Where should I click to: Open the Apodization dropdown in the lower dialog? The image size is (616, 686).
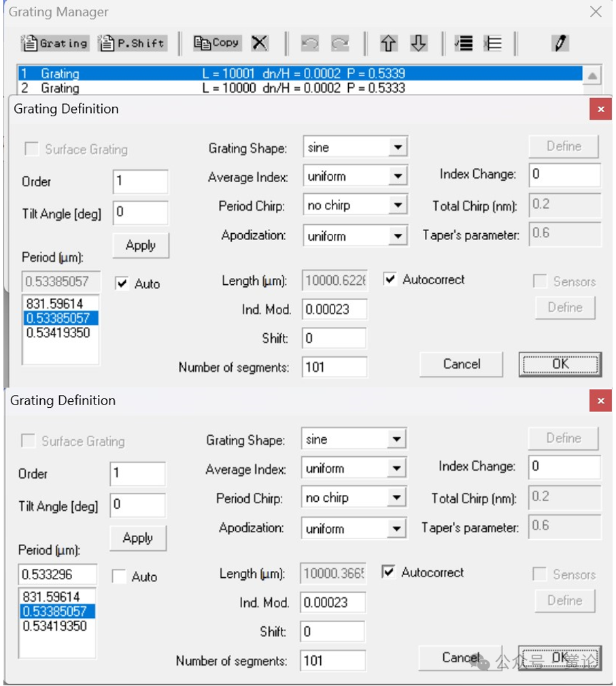click(x=398, y=528)
